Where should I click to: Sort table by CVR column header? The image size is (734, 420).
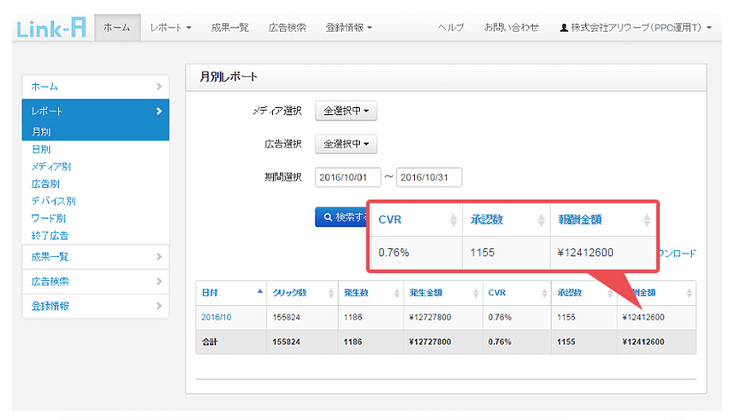517,293
